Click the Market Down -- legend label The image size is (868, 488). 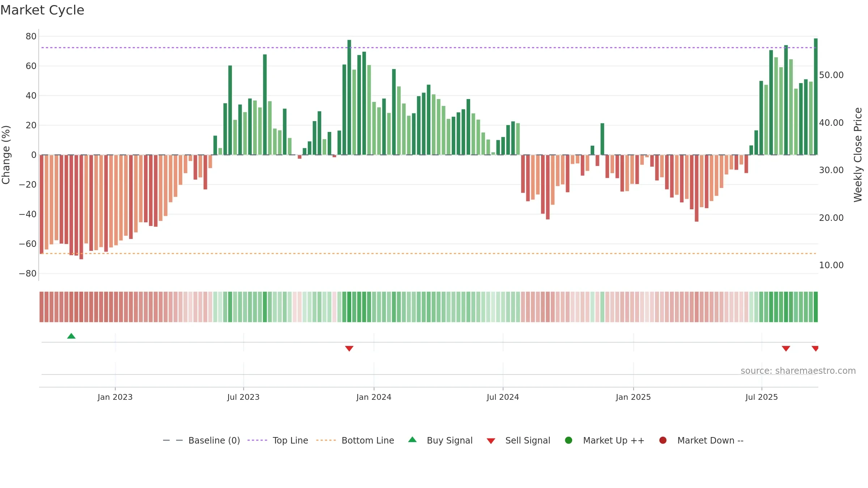(x=710, y=440)
